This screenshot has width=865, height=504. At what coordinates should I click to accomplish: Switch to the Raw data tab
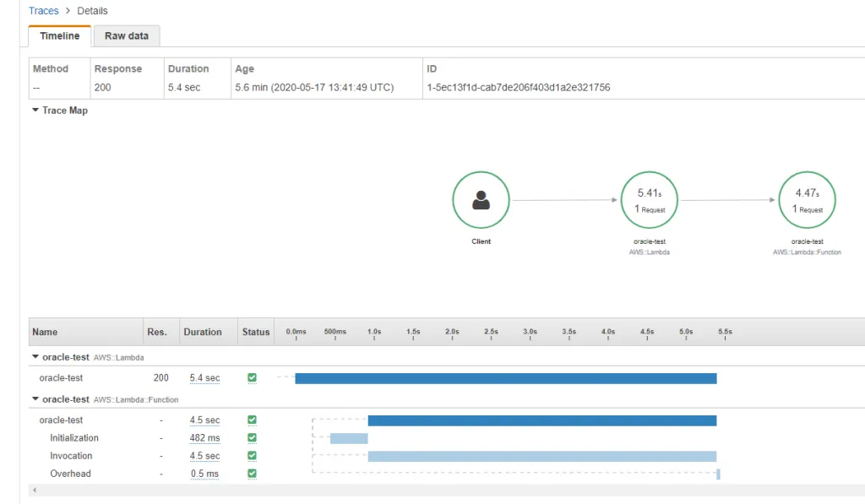click(x=126, y=36)
